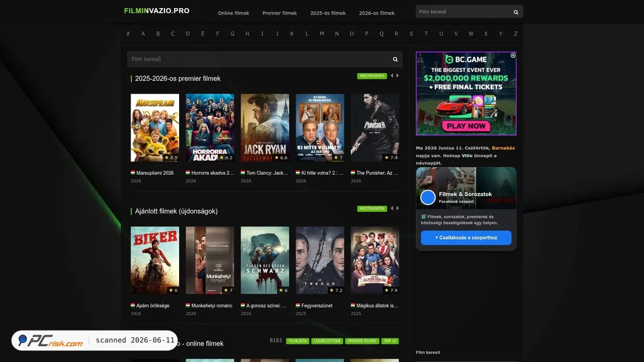Select the LEGNÉZETTEBB tab
This screenshot has width=644, height=362.
(327, 341)
